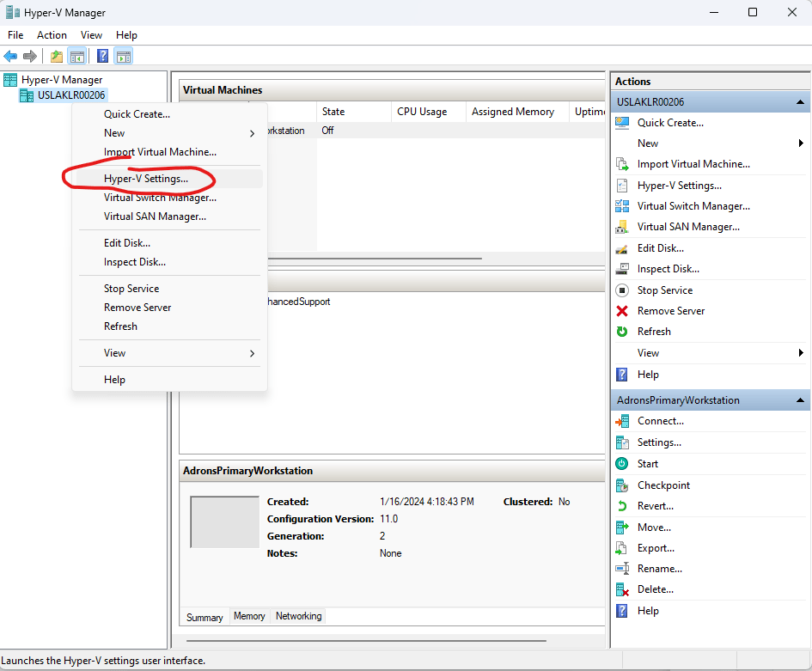The image size is (812, 671).
Task: Expand the View submenu in context menu
Action: [253, 354]
